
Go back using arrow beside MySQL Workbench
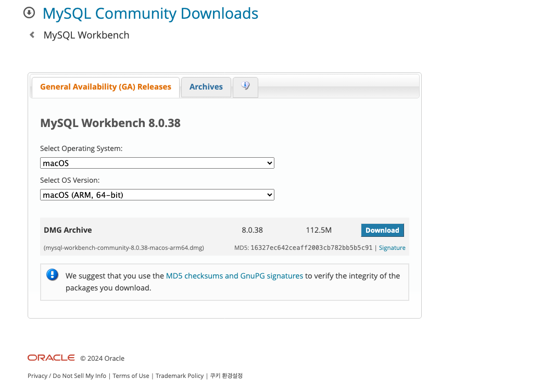coord(32,35)
